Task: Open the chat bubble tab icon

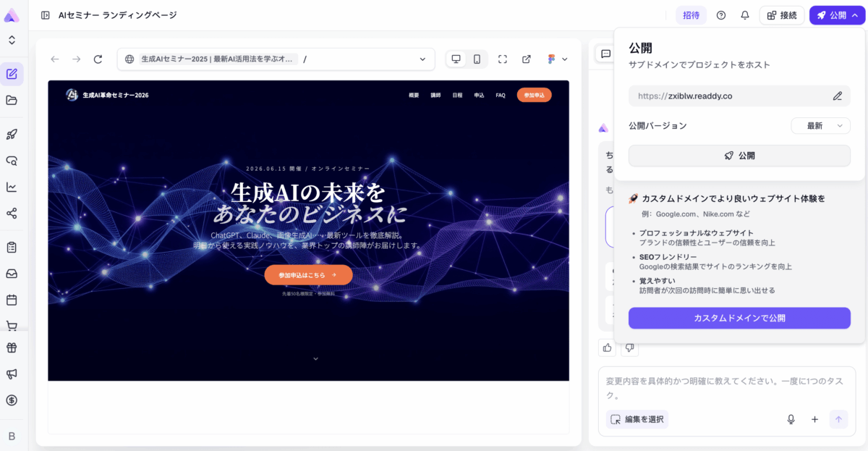Action: [x=605, y=54]
